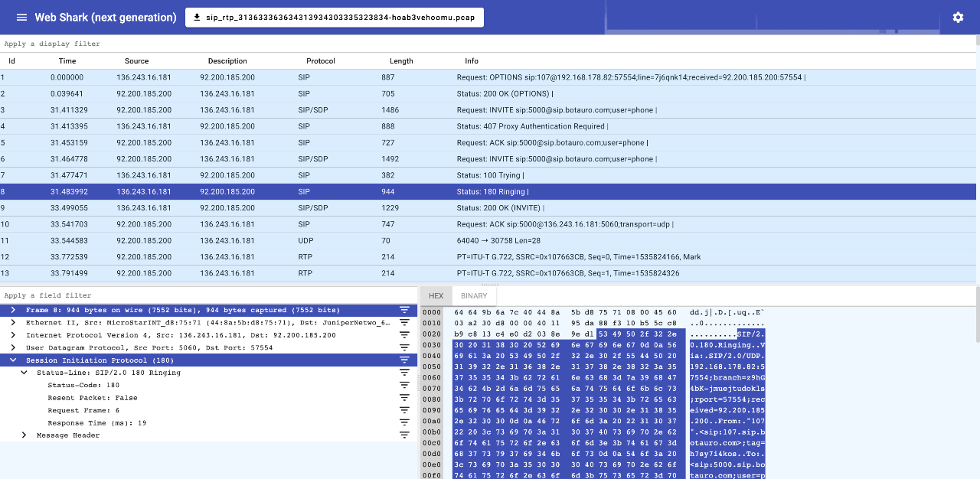
Task: Open the hamburger navigation menu
Action: (21, 18)
